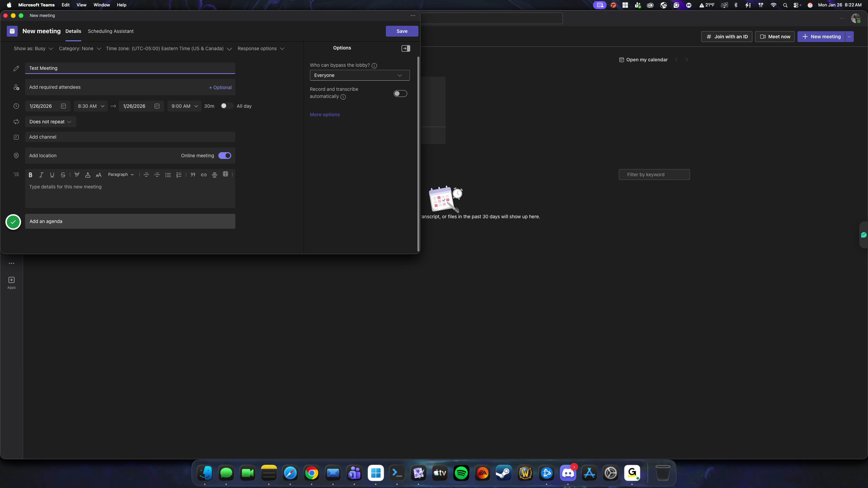Open the font size tool
This screenshot has height=488, width=868.
tap(99, 175)
